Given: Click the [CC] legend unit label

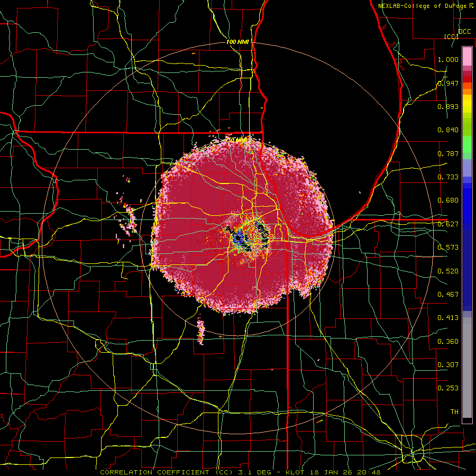Looking at the screenshot, I should [451, 36].
